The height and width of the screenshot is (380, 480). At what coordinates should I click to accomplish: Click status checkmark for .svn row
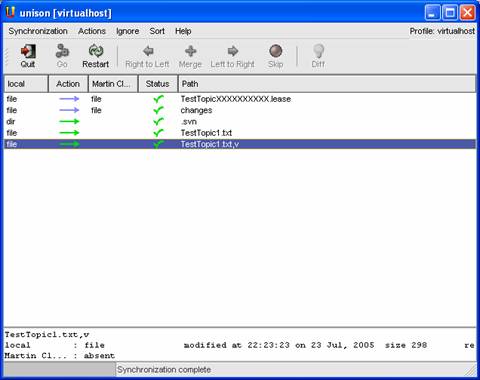coord(158,122)
